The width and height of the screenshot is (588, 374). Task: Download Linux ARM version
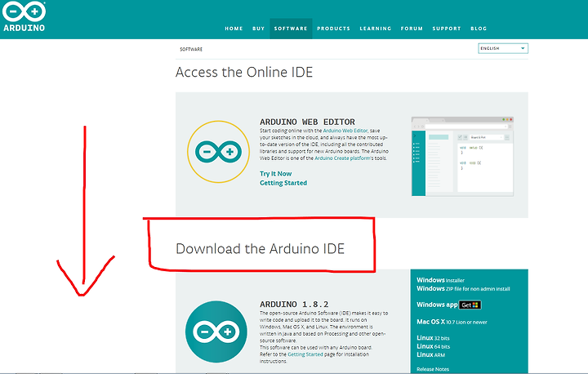(x=430, y=354)
